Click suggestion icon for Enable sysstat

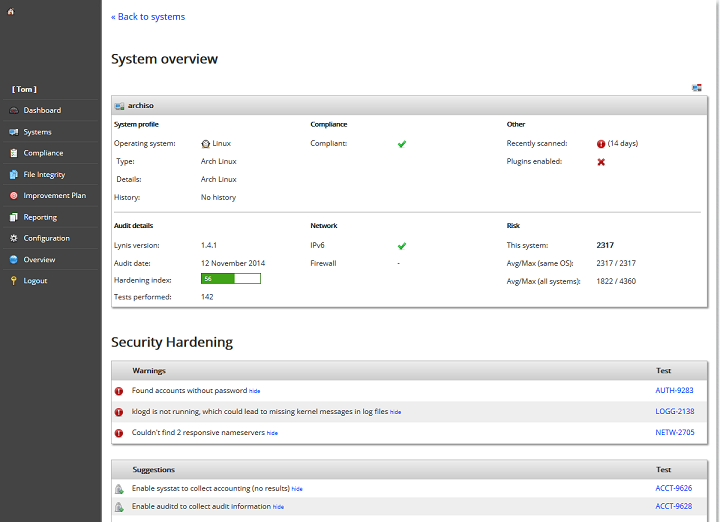click(x=119, y=489)
